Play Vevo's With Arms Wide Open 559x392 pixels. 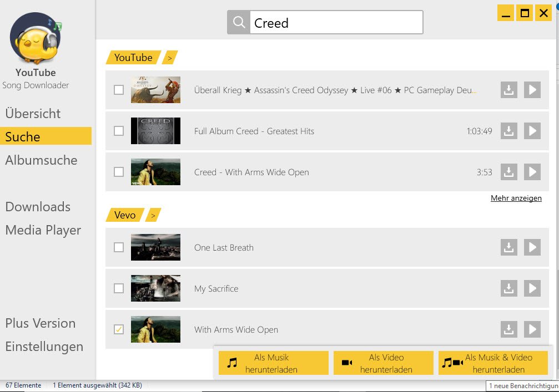(x=532, y=329)
